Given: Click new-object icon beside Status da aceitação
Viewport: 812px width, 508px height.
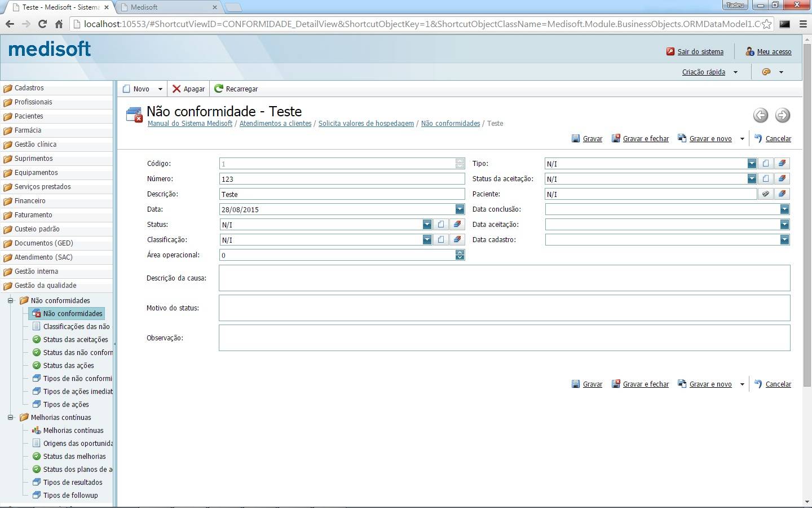Looking at the screenshot, I should 766,179.
